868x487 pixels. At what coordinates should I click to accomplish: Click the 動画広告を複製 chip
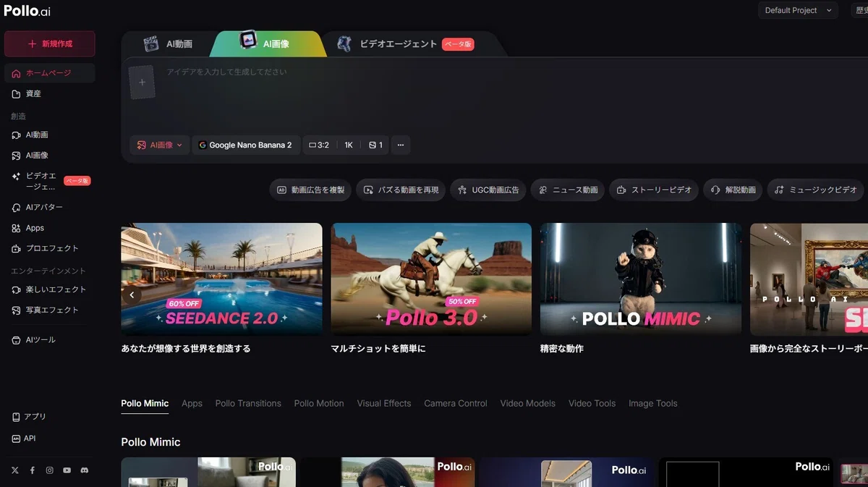tap(311, 190)
